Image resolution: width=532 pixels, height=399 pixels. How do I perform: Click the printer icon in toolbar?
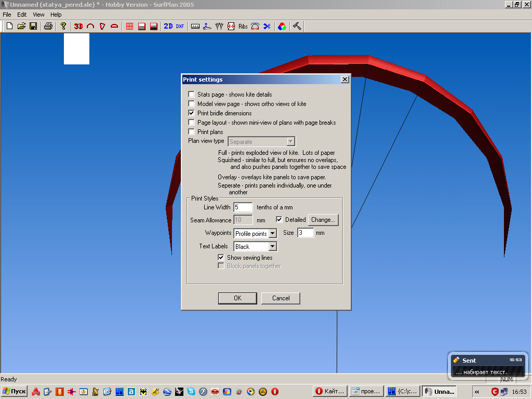click(48, 26)
